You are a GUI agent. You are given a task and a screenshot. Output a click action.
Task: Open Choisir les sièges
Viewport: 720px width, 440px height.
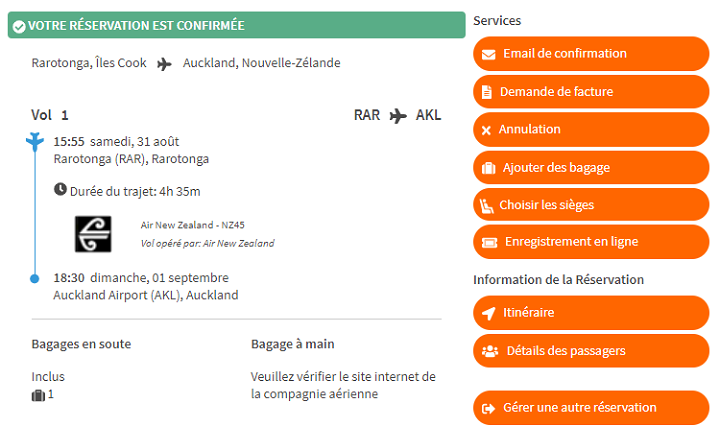click(590, 206)
